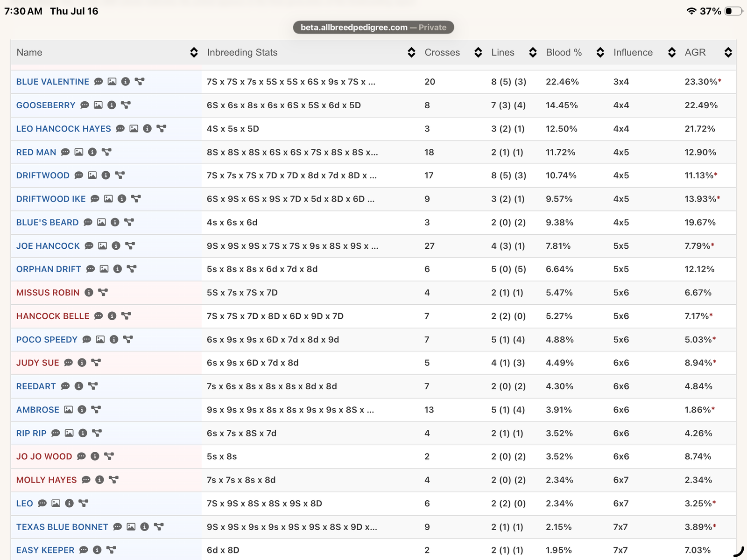
Task: Select the 22.46% blood value
Action: click(562, 82)
